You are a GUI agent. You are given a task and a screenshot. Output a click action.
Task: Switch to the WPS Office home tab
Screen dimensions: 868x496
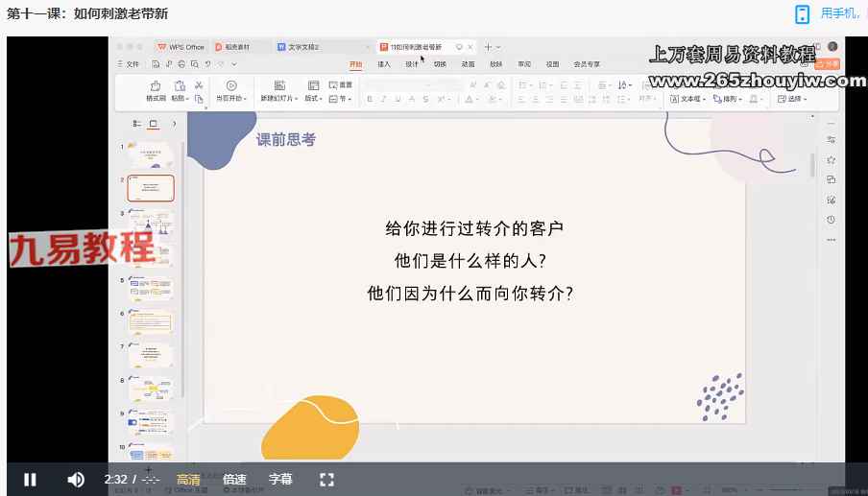181,46
